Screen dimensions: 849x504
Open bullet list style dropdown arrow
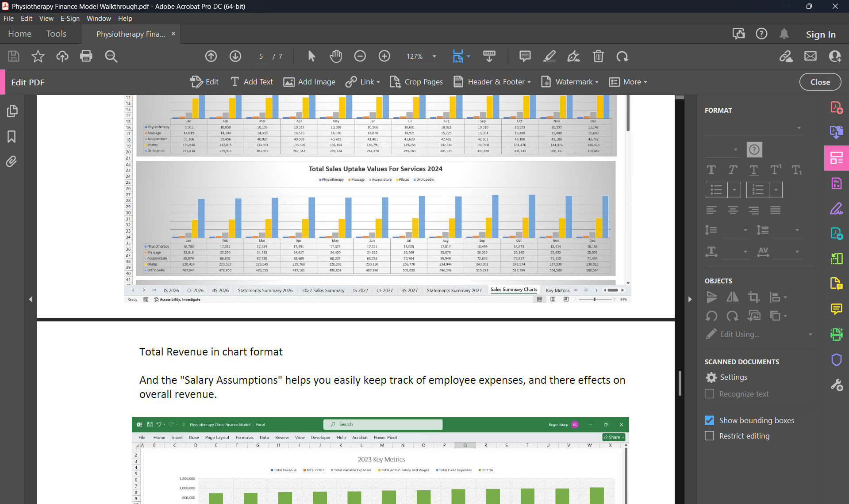pyautogui.click(x=734, y=190)
